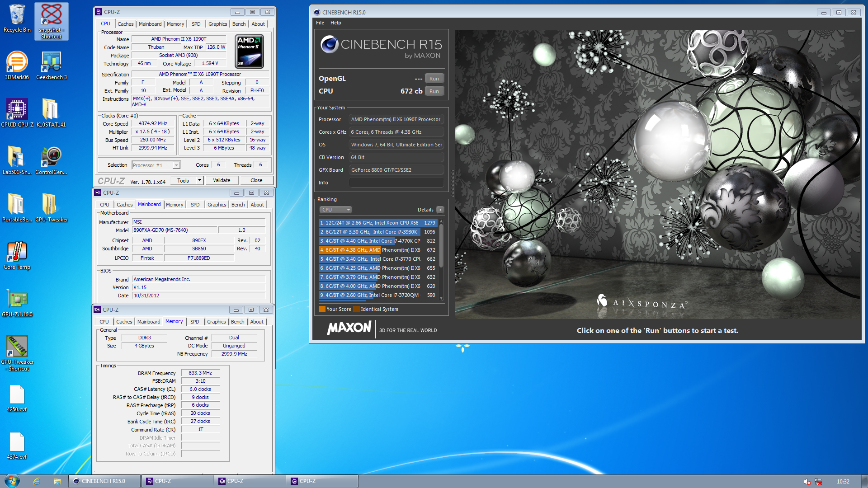Launch Geekbench 3 desktop icon
This screenshot has width=868, height=488.
point(52,66)
